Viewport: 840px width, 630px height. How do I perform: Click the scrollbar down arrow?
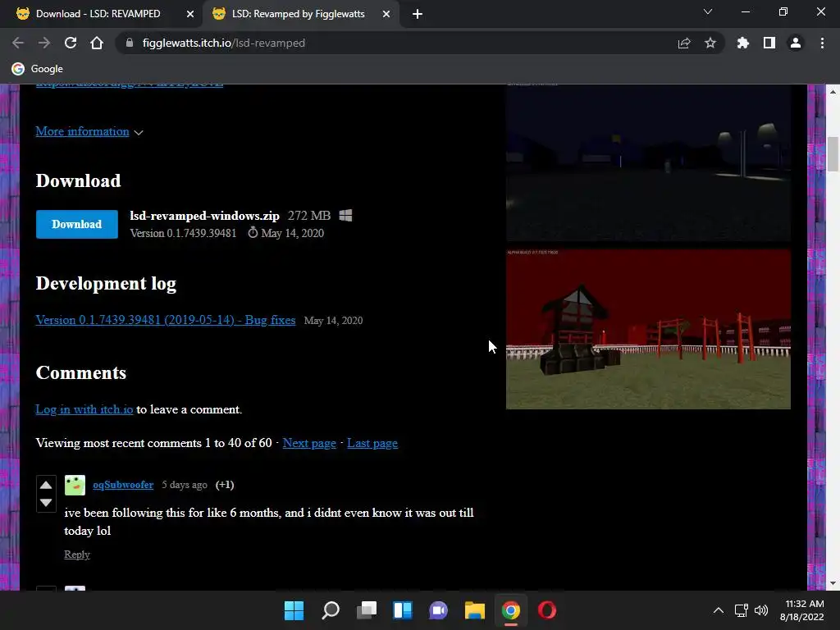point(833,583)
